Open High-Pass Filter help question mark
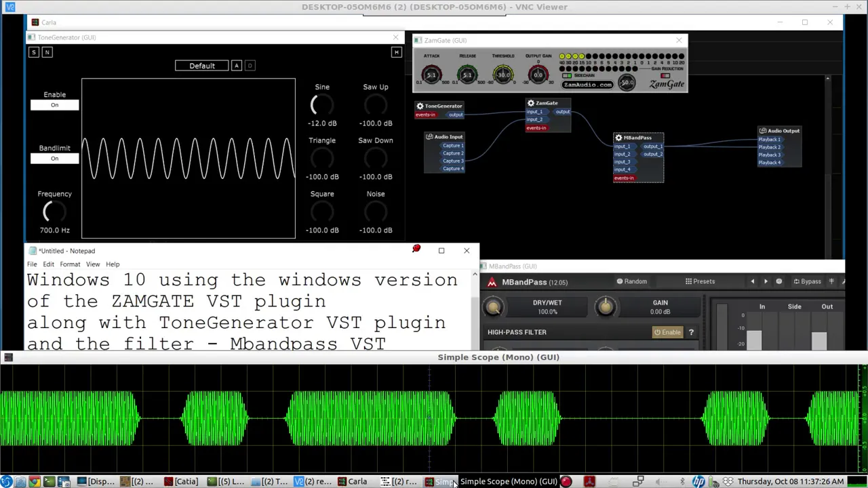Image resolution: width=868 pixels, height=488 pixels. point(691,332)
